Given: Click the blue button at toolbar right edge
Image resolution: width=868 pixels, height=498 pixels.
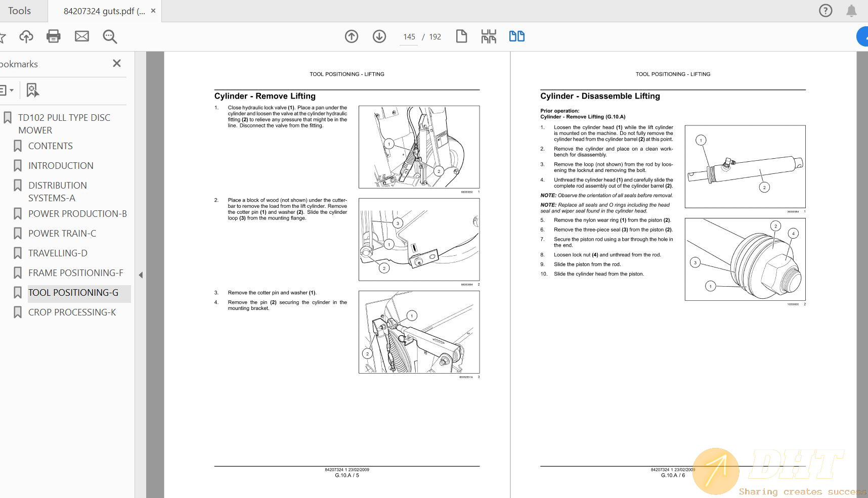Looking at the screenshot, I should tap(862, 36).
